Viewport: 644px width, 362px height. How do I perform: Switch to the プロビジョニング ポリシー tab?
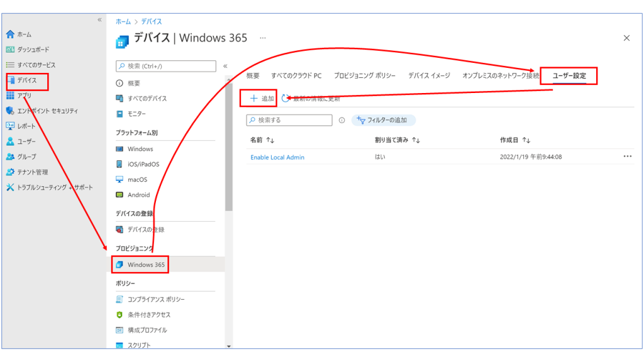coord(365,76)
